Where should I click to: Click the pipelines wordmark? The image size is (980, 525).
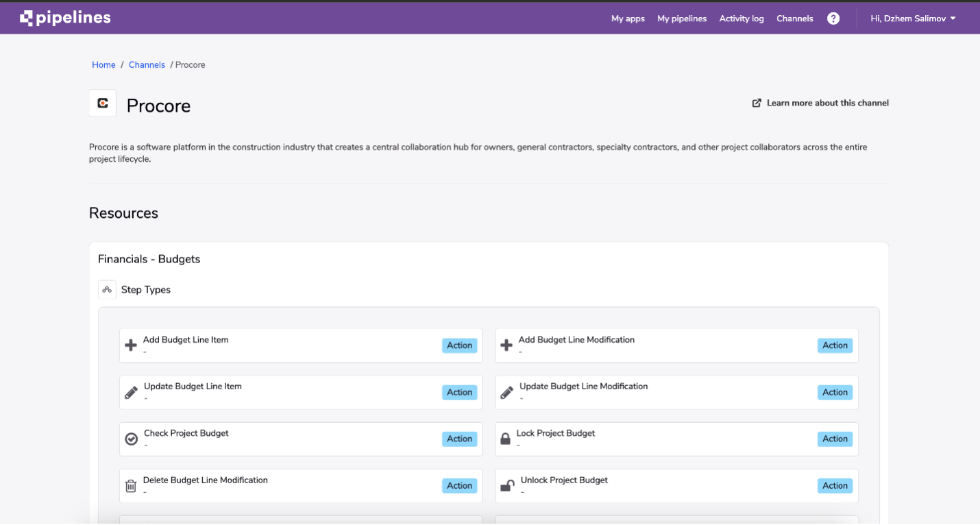(74, 18)
